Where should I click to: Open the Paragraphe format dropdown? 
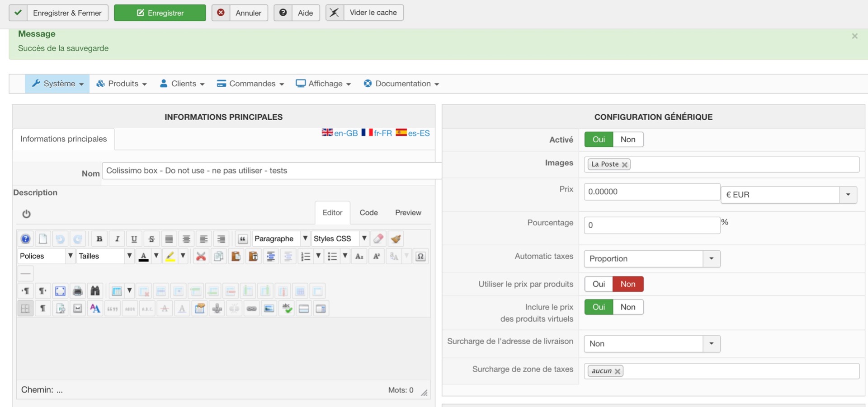coord(281,239)
